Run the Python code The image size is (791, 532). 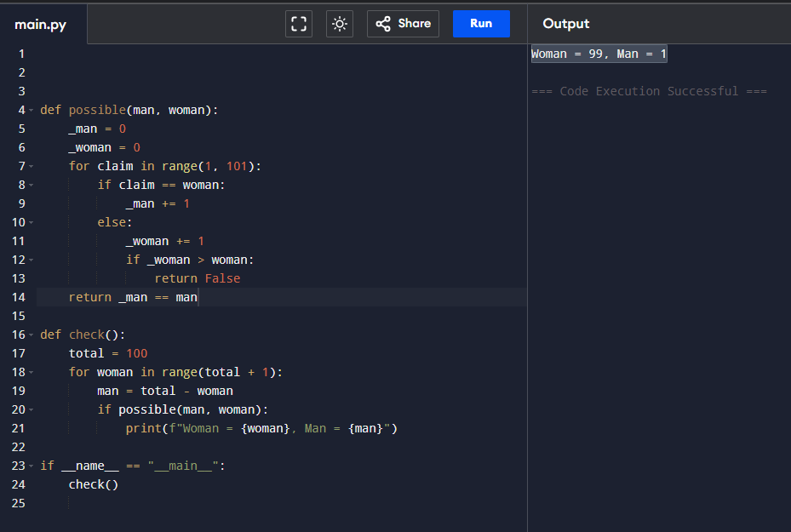tap(481, 24)
